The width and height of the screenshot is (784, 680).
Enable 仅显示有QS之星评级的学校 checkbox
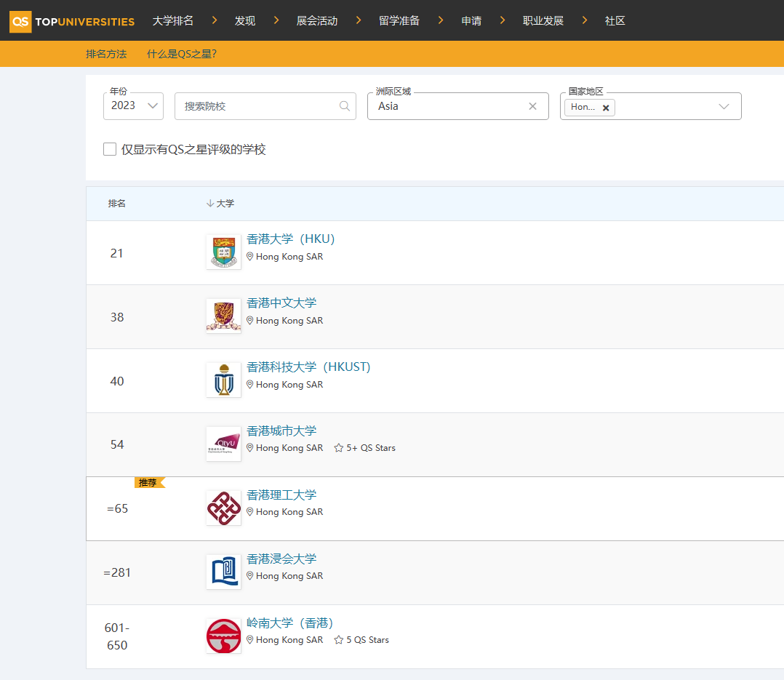pos(110,149)
